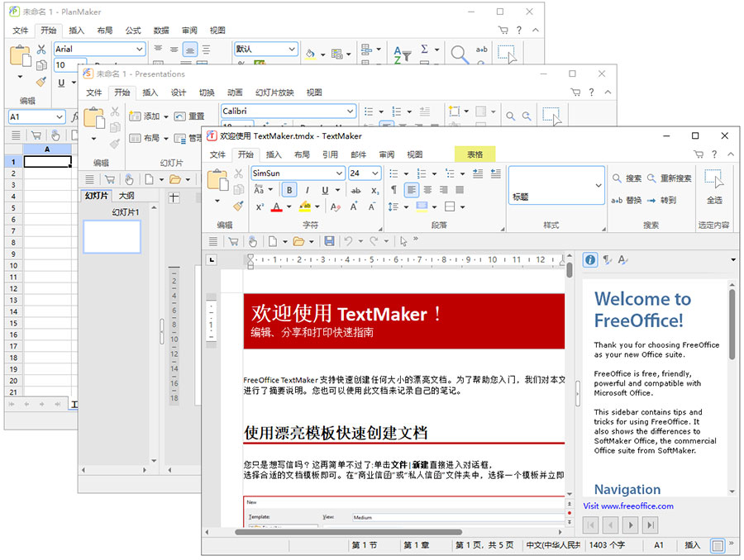
Task: Click the Paste clipboard icon in TextMaker
Action: pos(217,181)
